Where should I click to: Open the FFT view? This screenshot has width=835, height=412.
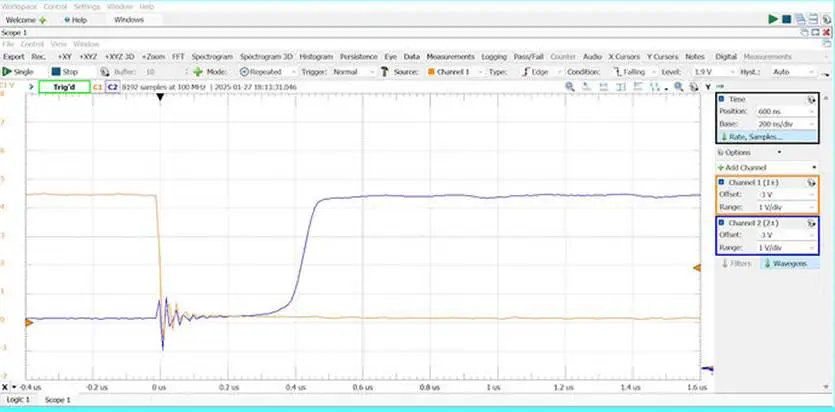178,56
